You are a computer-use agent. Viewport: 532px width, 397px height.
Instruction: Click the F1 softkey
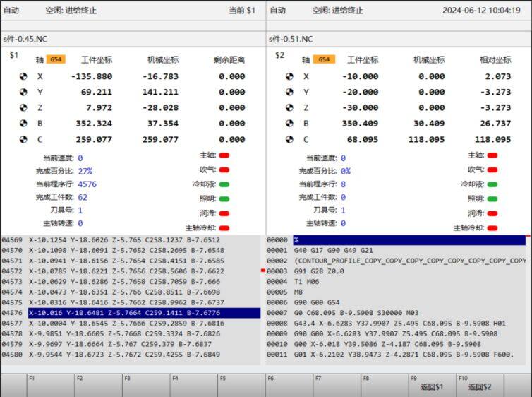pos(51,385)
